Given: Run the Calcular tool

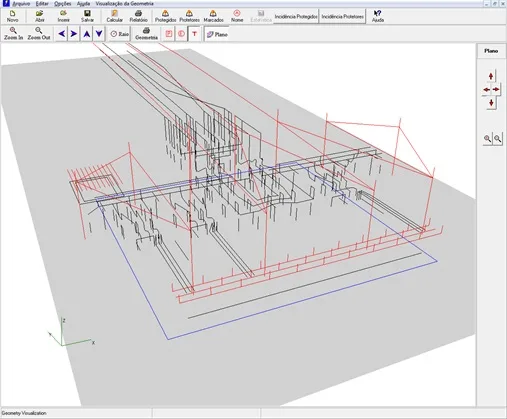Looking at the screenshot, I should pos(115,16).
